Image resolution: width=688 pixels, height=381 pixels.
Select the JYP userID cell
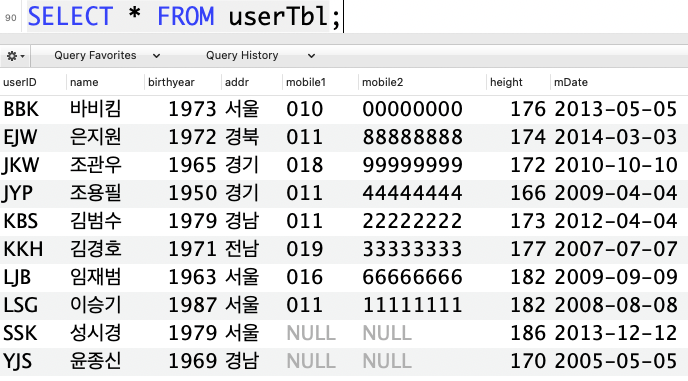coord(18,194)
